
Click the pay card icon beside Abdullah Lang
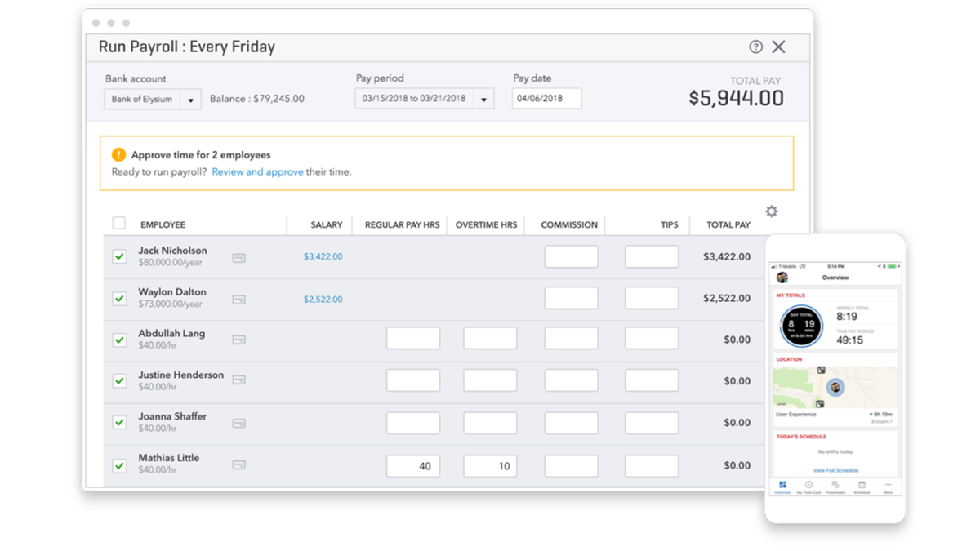coord(238,340)
